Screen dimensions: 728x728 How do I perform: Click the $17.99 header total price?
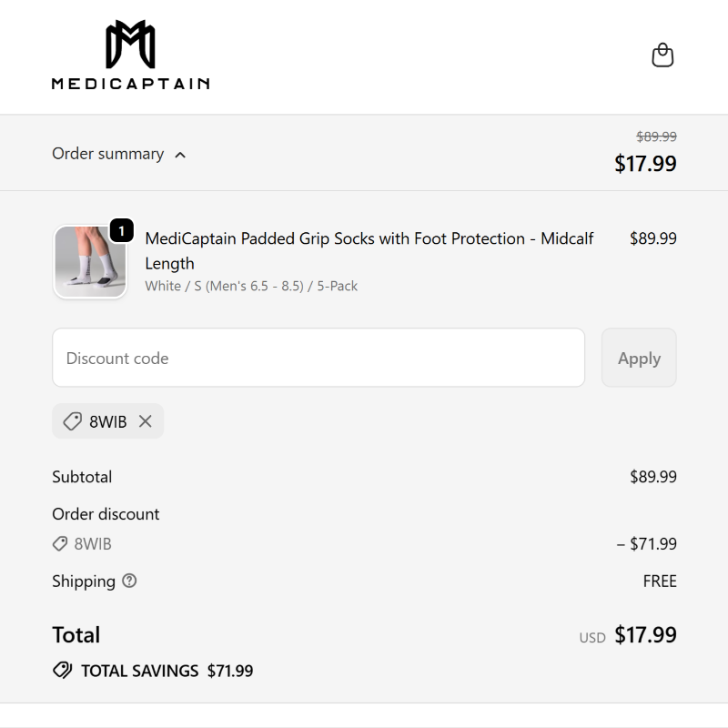[x=645, y=164]
